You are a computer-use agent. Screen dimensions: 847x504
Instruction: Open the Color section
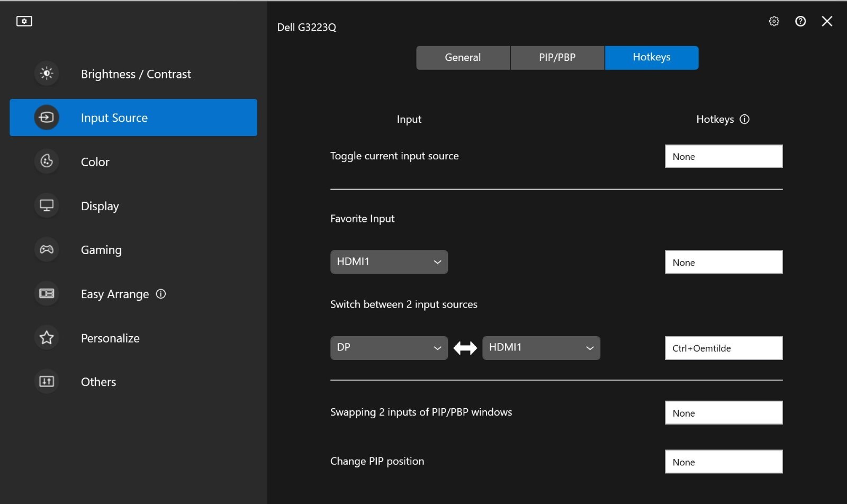[133, 161]
